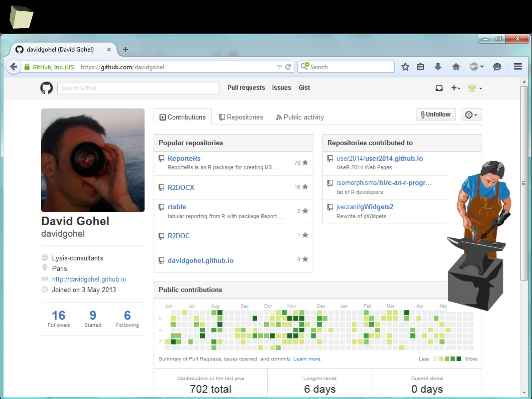Star the ReporteRs repository star icon
The image size is (532, 399).
coord(305,163)
